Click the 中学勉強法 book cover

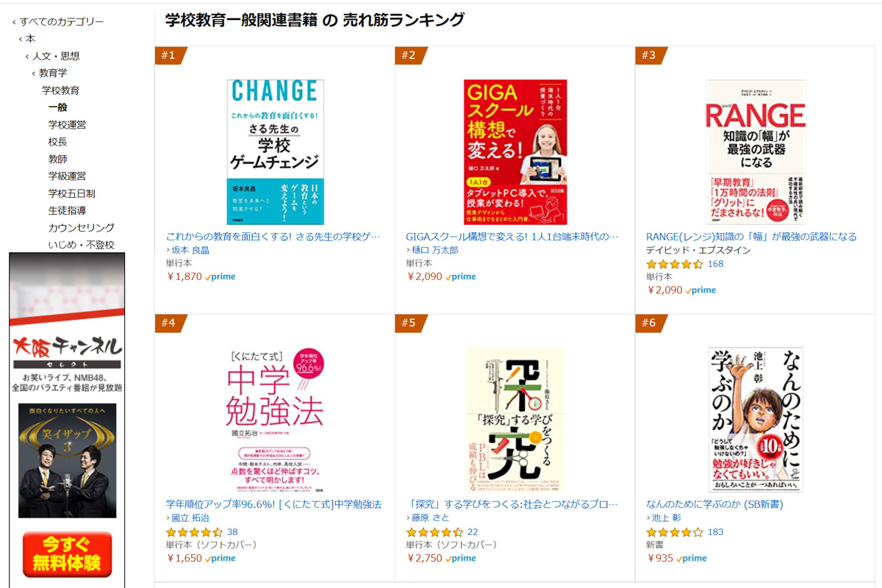(275, 420)
